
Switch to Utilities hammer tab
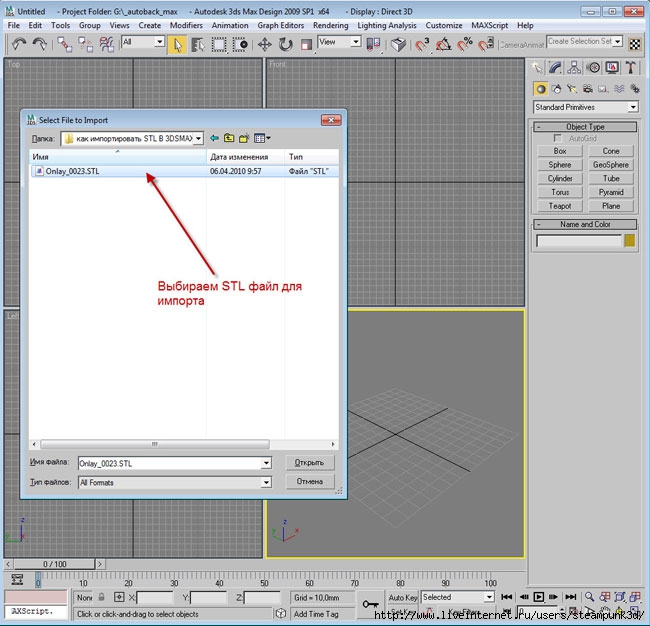(631, 67)
